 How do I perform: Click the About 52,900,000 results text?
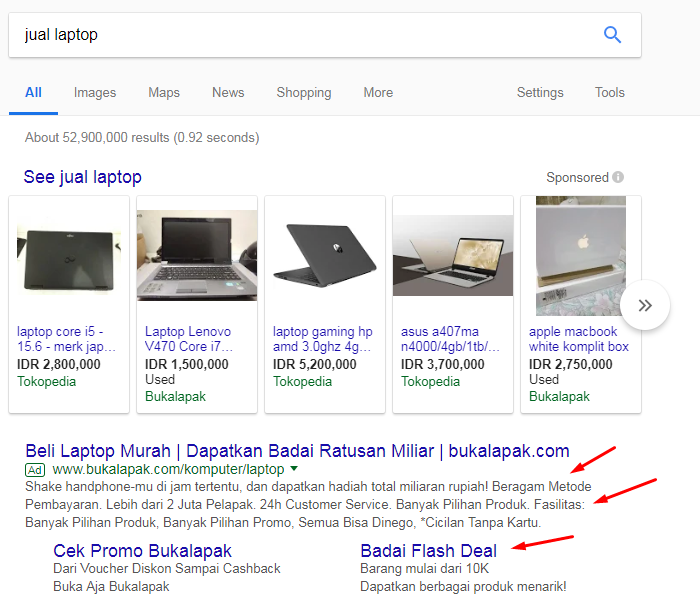pyautogui.click(x=142, y=137)
